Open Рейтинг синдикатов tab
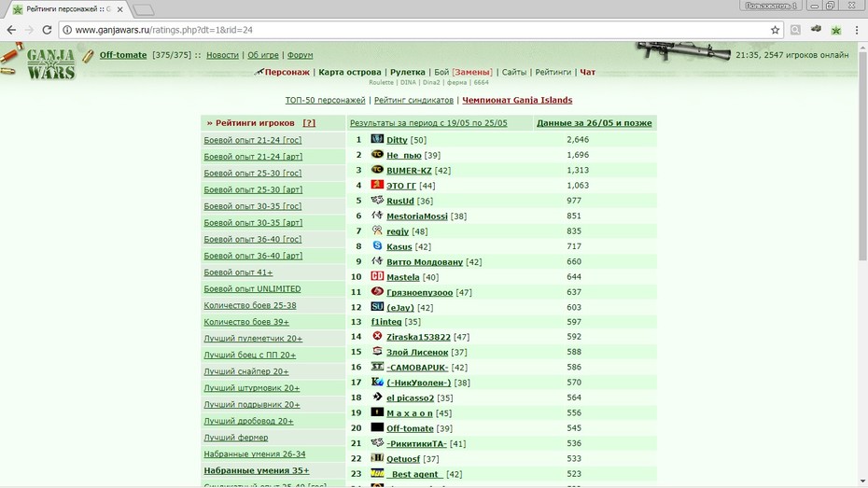Viewport: 868px width, 488px height. coord(413,100)
